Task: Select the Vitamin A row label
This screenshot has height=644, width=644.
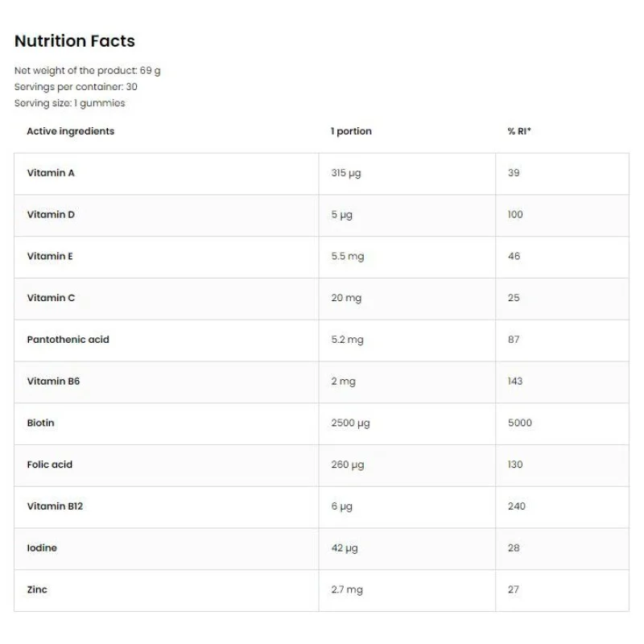Action: click(51, 173)
